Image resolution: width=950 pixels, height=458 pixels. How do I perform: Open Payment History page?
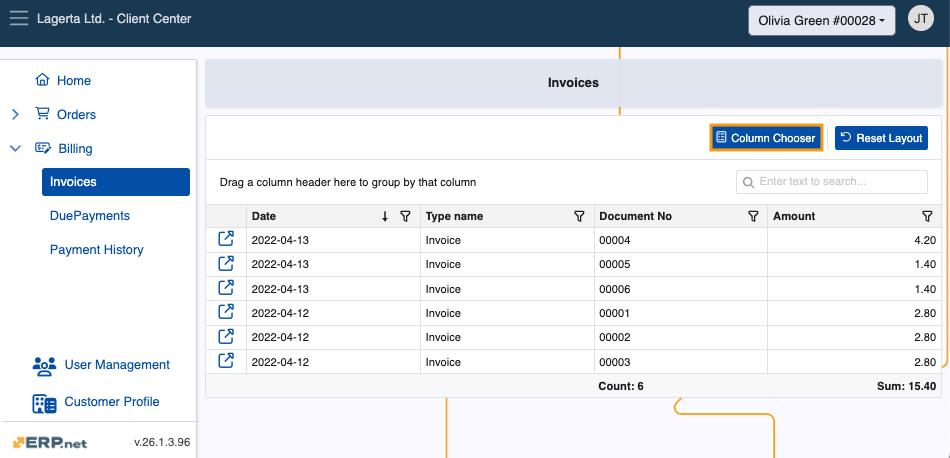(x=96, y=250)
